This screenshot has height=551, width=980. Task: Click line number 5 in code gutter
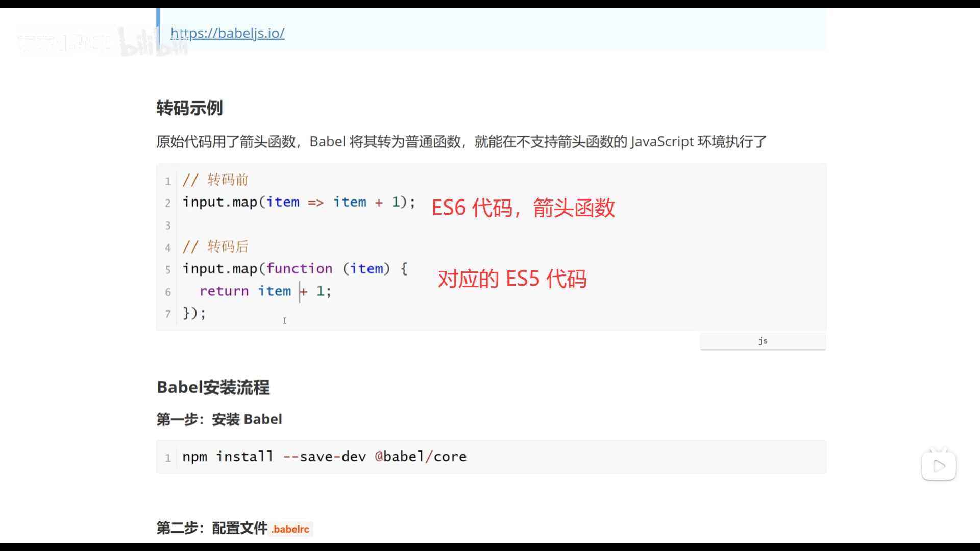(x=167, y=270)
